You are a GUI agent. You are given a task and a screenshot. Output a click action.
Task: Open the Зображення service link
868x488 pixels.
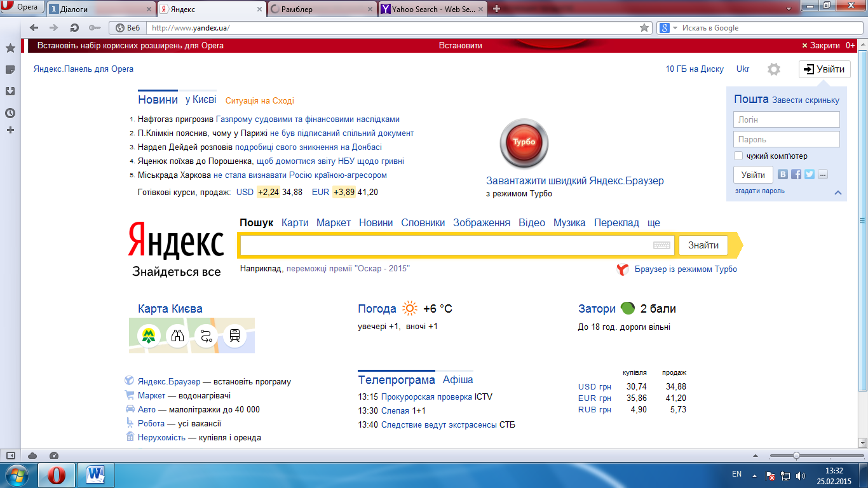click(x=482, y=222)
